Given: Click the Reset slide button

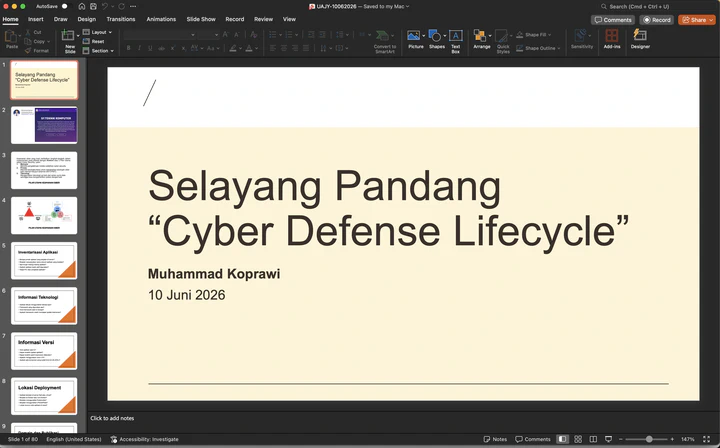Looking at the screenshot, I should pos(93,41).
